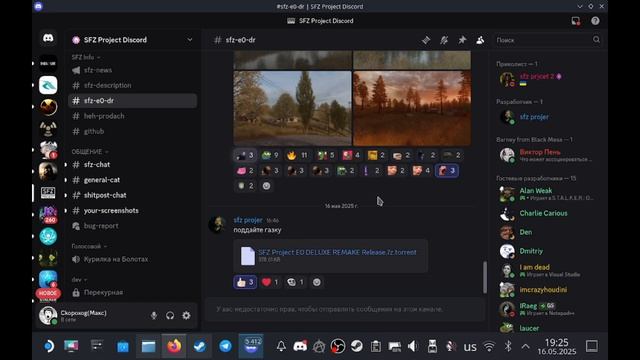Deafen using the headphones icon
The width and height of the screenshot is (640, 360).
(x=170, y=316)
